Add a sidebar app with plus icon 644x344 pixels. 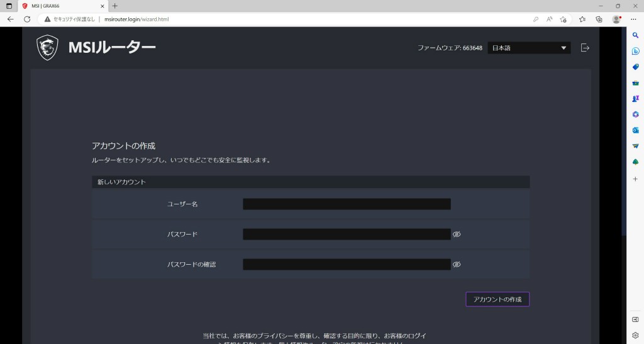point(635,179)
